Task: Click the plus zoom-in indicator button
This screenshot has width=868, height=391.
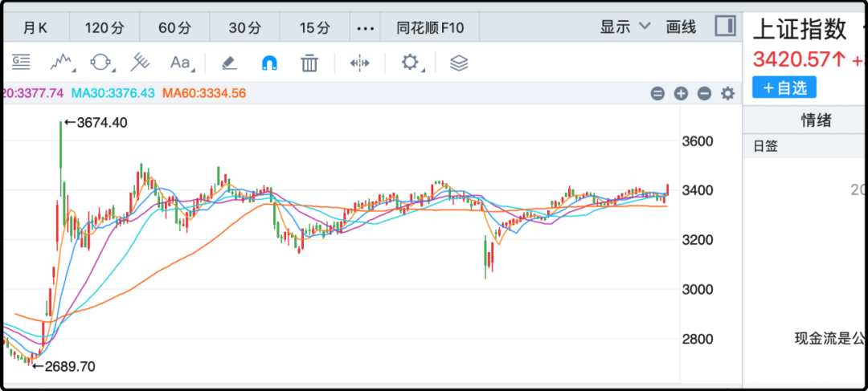Action: (681, 93)
